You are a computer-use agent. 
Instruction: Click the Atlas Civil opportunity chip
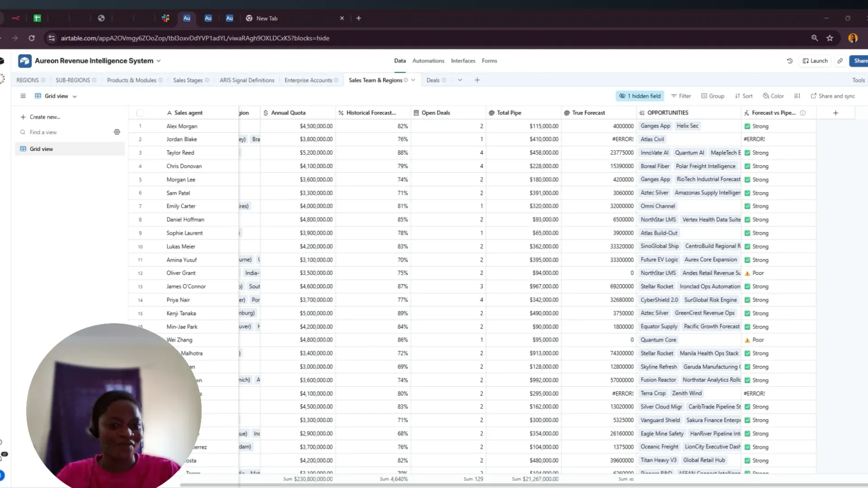[x=652, y=139]
